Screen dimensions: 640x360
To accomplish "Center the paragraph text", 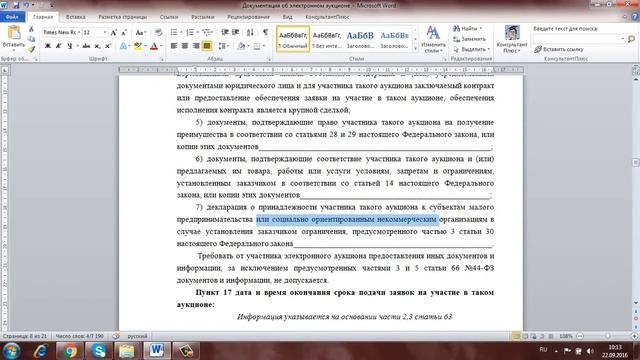I will (x=185, y=46).
